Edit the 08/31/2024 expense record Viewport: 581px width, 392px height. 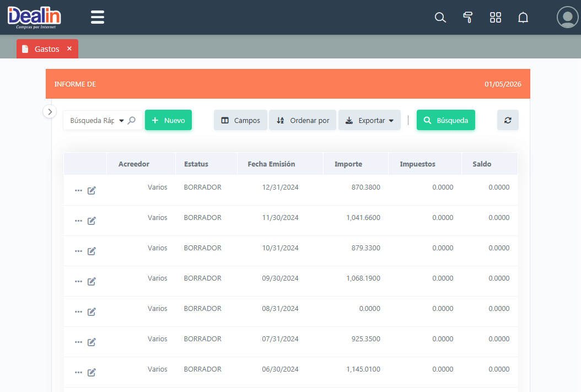click(x=92, y=312)
